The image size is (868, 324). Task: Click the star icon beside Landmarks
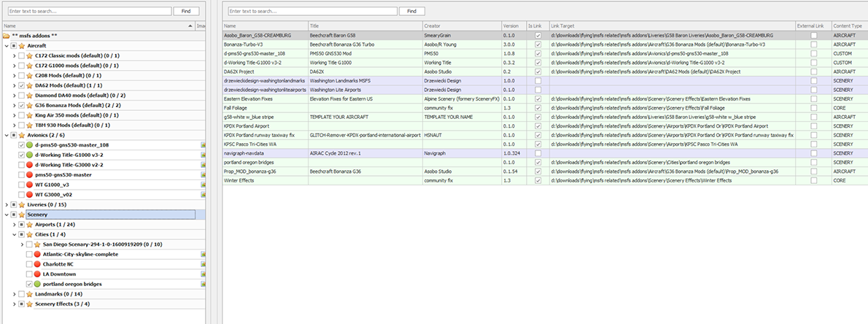click(x=29, y=293)
